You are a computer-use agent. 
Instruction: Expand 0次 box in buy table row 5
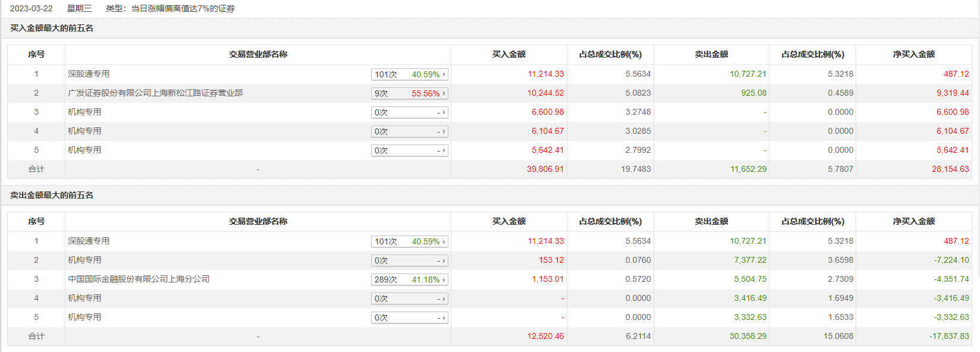click(x=409, y=150)
